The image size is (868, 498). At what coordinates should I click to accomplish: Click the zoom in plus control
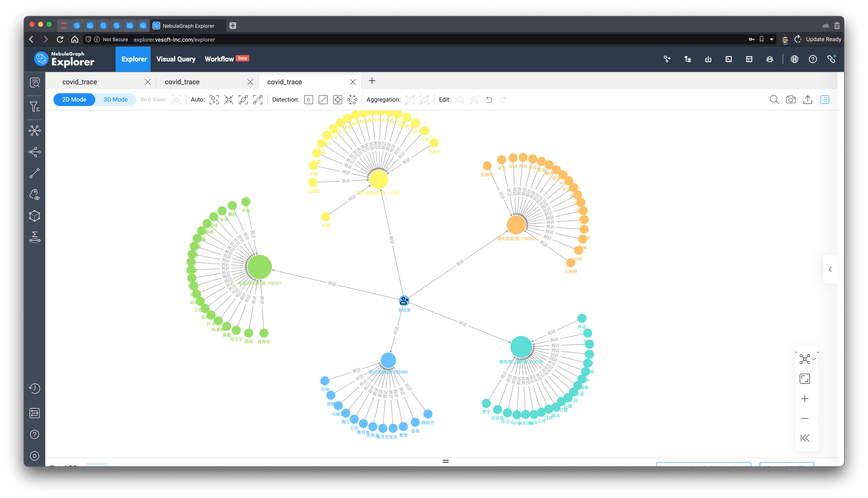[805, 399]
